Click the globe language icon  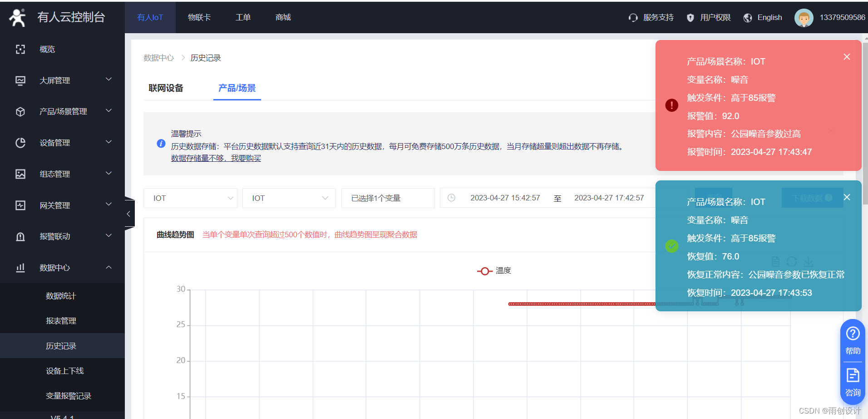748,18
